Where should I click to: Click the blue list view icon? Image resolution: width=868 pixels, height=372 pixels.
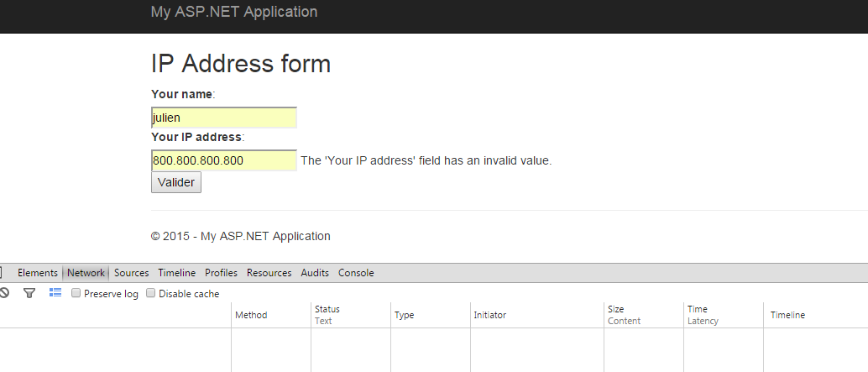(x=55, y=293)
